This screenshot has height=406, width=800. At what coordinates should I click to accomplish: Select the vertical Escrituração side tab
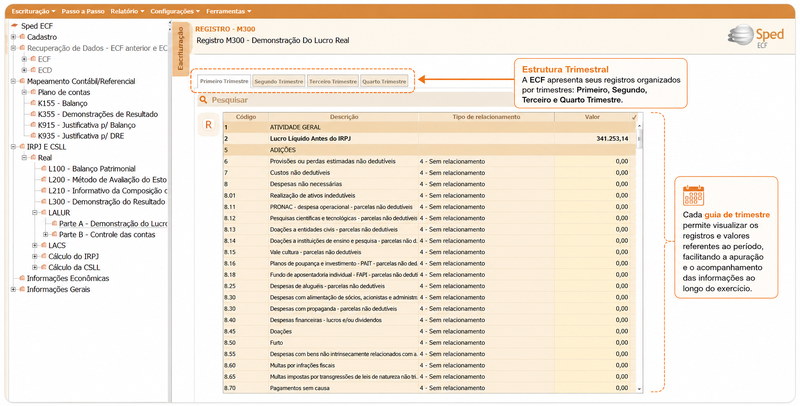point(181,48)
